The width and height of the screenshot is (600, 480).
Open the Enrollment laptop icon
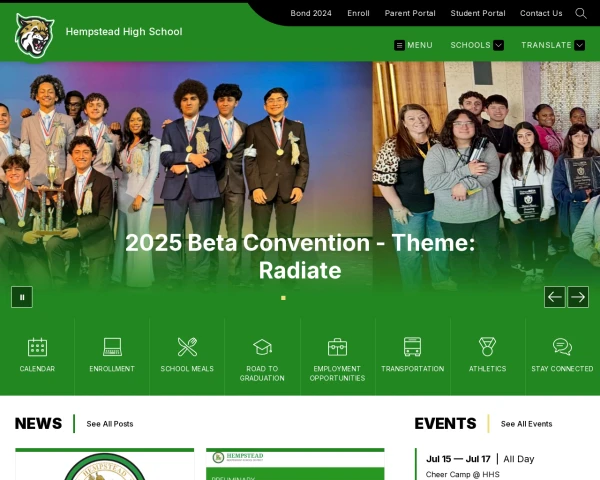[112, 347]
